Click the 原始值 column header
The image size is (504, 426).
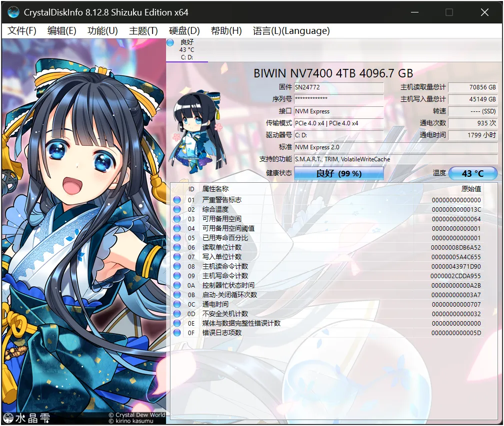[471, 189]
